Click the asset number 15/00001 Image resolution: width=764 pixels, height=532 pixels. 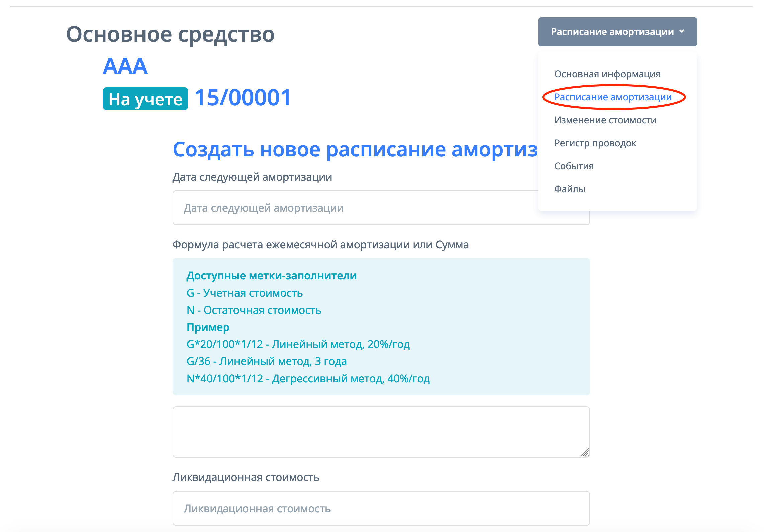pos(243,98)
